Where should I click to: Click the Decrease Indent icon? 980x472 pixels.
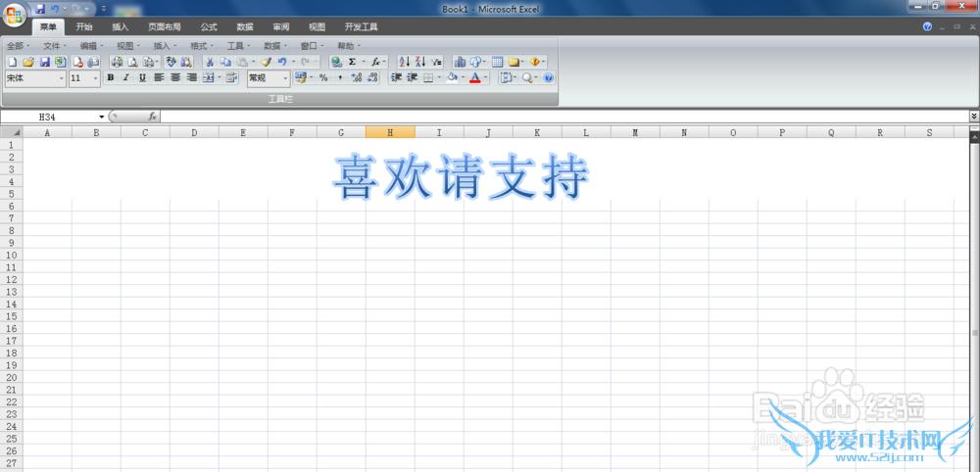pyautogui.click(x=396, y=78)
